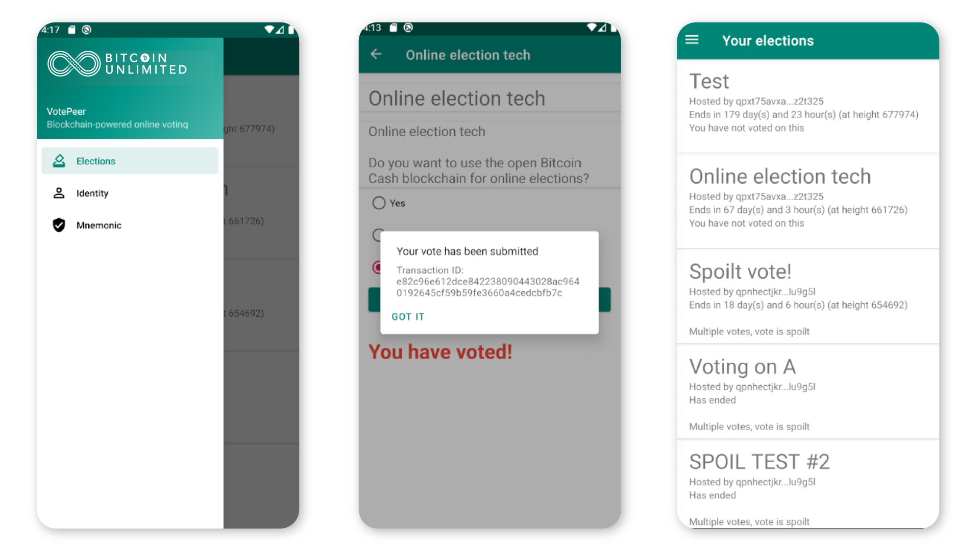Select the Yes radio button
The height and width of the screenshot is (551, 980).
[378, 203]
